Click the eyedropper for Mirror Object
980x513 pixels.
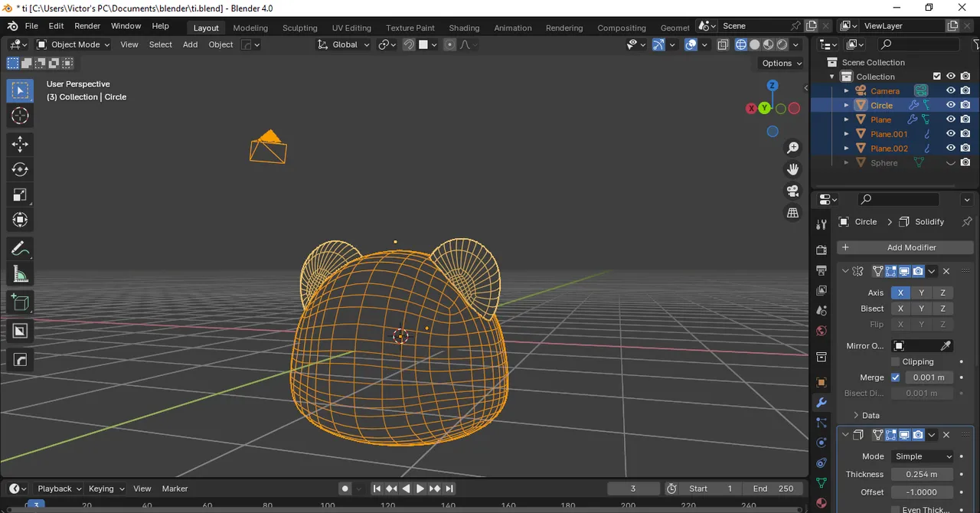(x=946, y=346)
